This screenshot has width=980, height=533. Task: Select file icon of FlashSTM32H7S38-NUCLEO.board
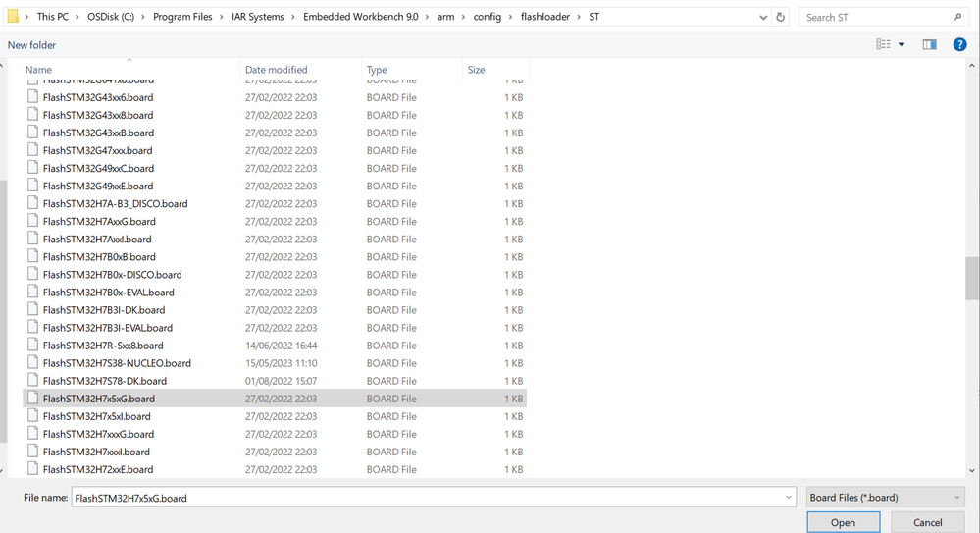click(32, 363)
